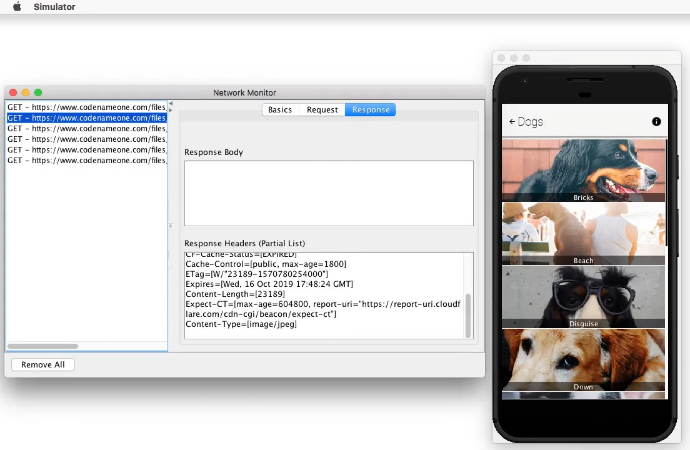
Task: Click the Content-Type=[image/jpeg] header line
Action: tap(241, 324)
